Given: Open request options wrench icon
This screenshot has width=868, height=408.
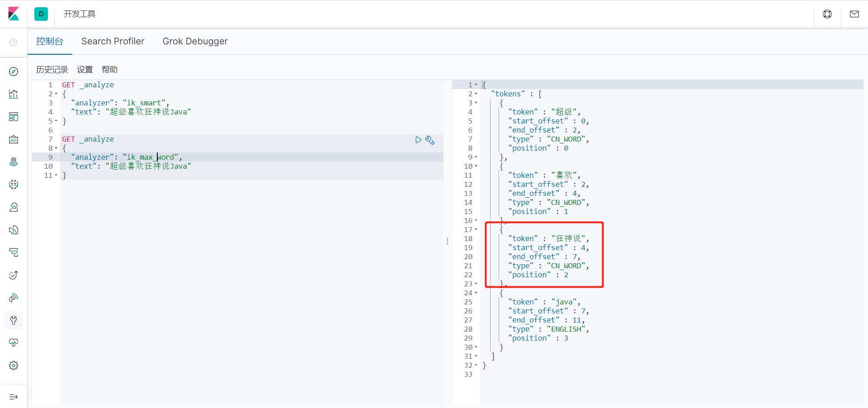Looking at the screenshot, I should click(x=430, y=140).
